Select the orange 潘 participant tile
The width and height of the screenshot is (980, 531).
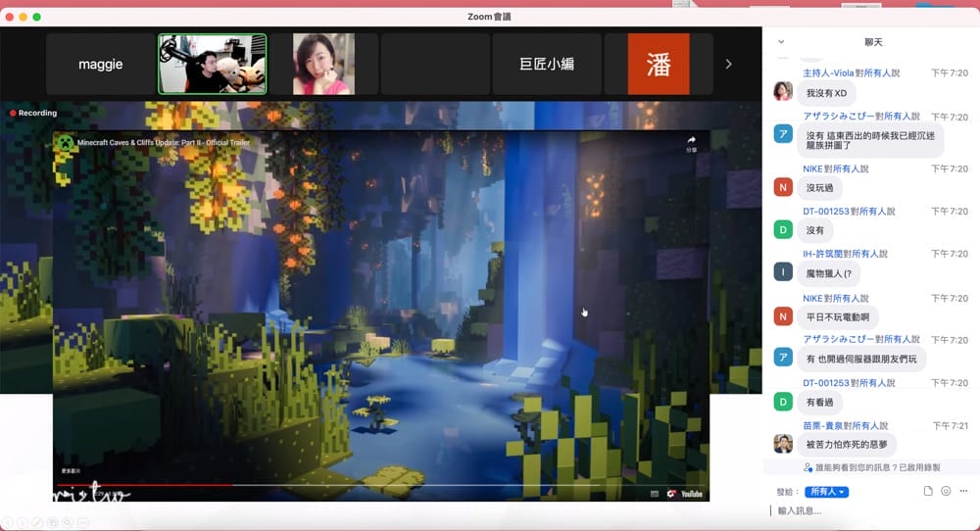pos(659,64)
